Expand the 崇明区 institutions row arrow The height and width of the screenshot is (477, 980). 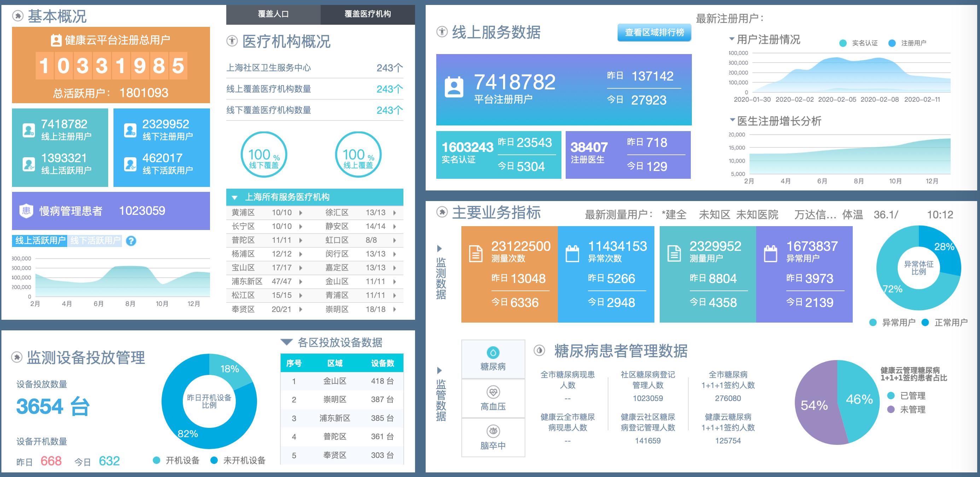pos(395,310)
